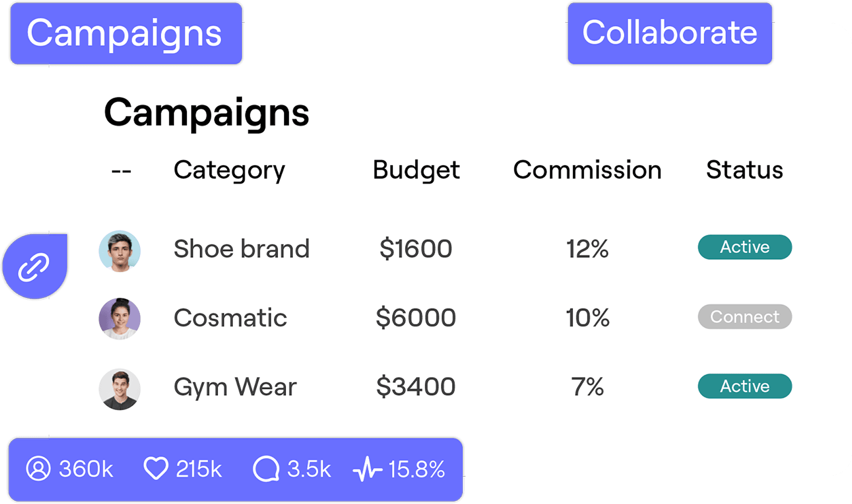The image size is (852, 504).
Task: Click the comments bubble icon
Action: [266, 469]
